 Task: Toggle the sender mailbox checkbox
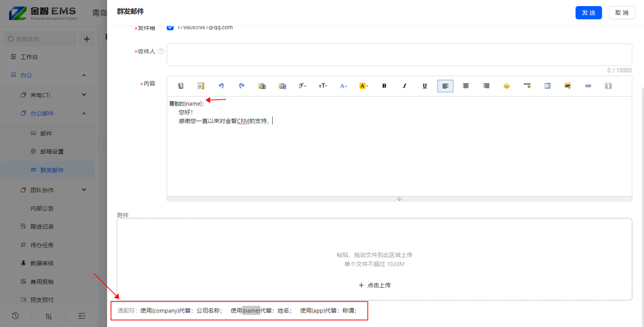point(170,27)
